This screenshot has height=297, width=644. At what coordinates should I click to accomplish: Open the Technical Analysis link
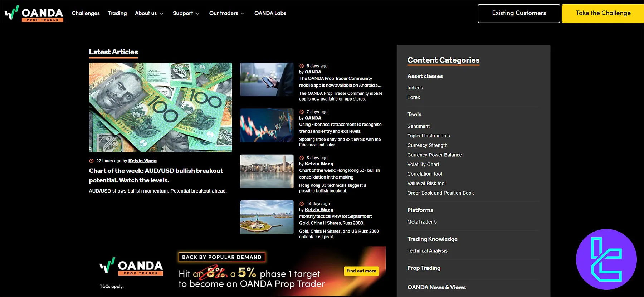[427, 251]
